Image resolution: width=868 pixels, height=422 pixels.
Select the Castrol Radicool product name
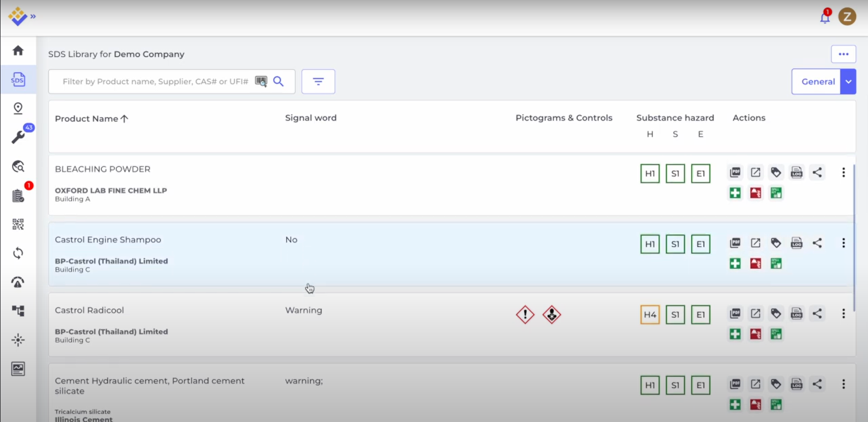tap(90, 310)
